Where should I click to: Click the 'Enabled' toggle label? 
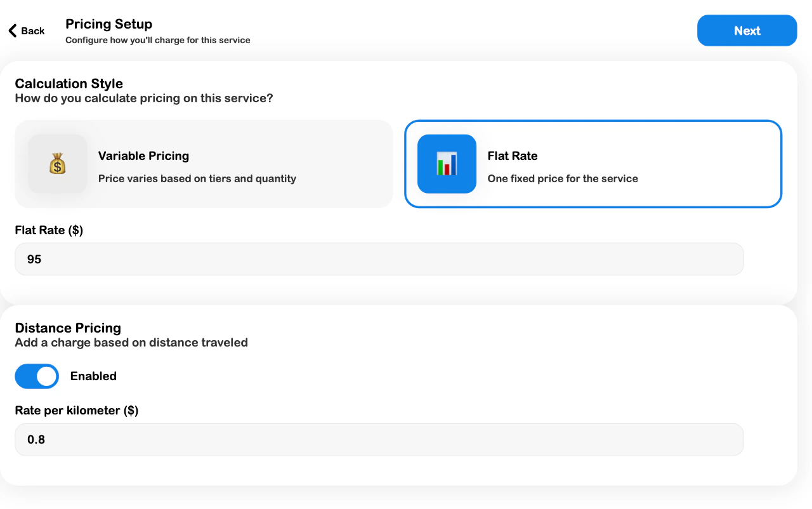[x=93, y=376]
